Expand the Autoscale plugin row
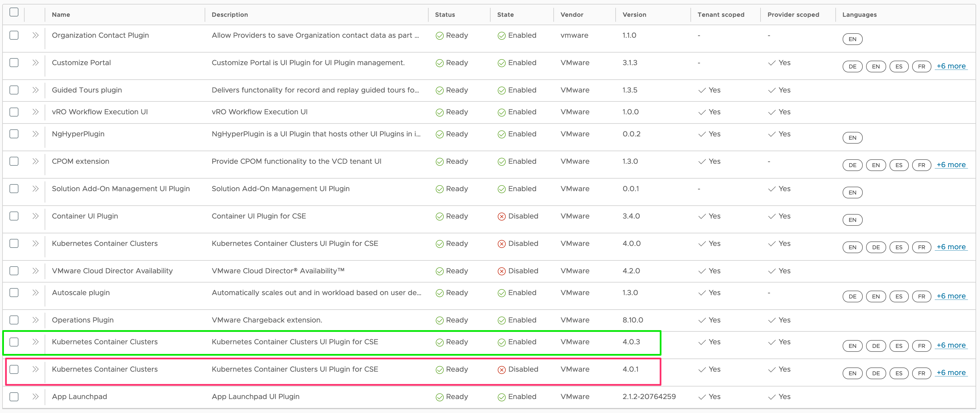Viewport: 980px width, 413px height. pyautogui.click(x=35, y=293)
